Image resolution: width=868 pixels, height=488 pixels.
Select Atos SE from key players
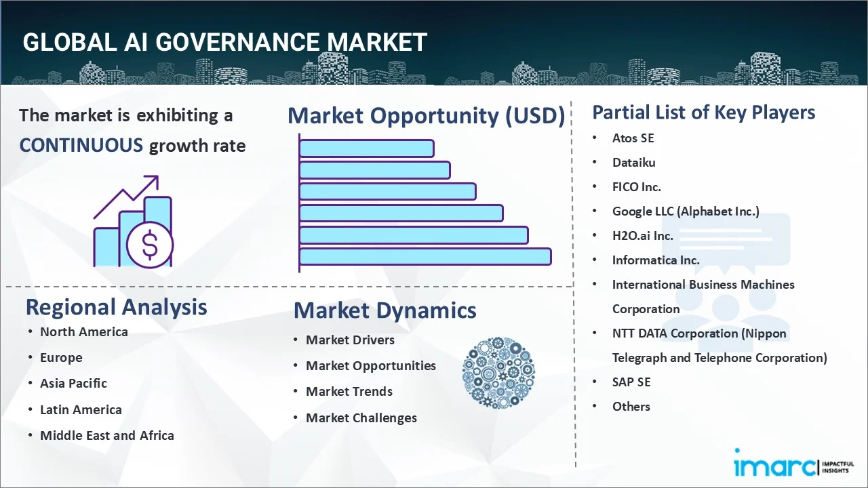click(x=633, y=138)
